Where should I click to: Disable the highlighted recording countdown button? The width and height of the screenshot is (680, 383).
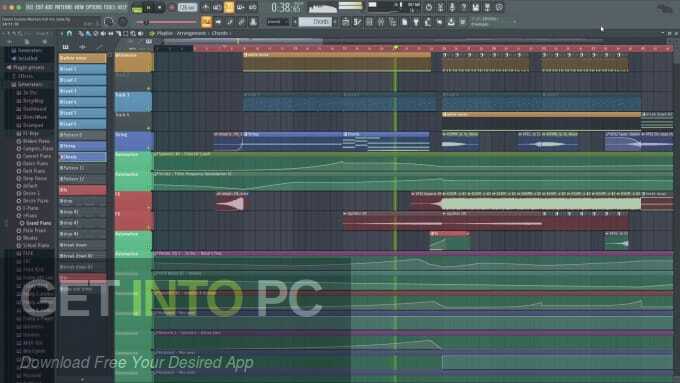coord(229,7)
